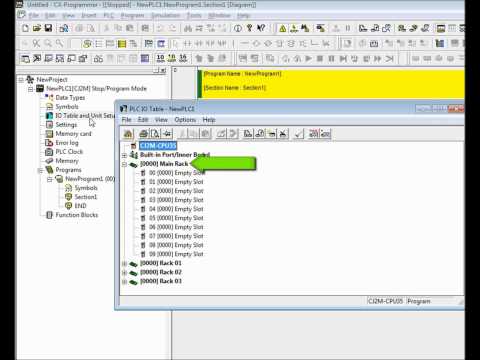Image resolution: width=480 pixels, height=360 pixels.
Task: Open the Simulation menu in CX-Programmer
Action: [x=166, y=15]
